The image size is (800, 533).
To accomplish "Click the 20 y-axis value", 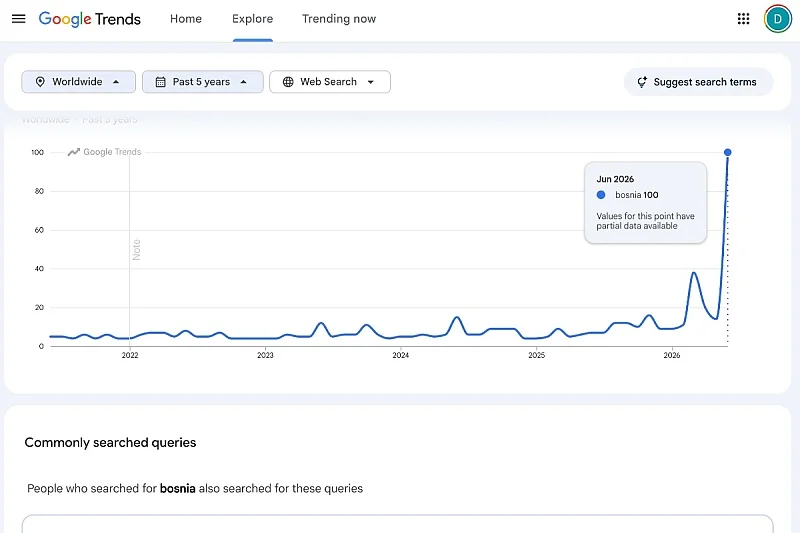I will (39, 307).
